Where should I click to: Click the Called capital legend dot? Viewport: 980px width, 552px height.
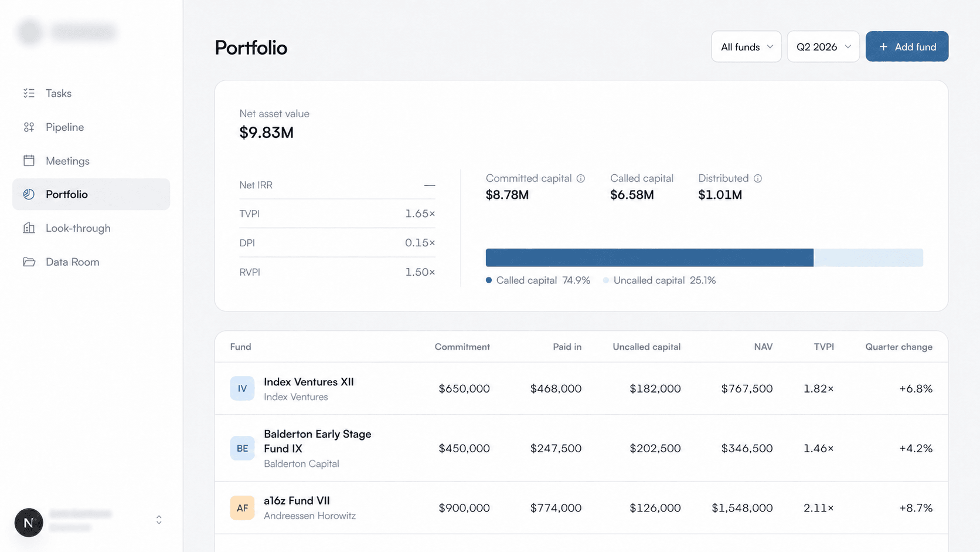pyautogui.click(x=489, y=280)
